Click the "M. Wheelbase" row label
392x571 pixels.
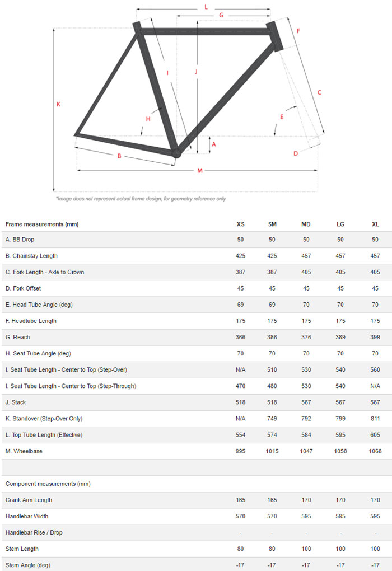click(x=24, y=451)
